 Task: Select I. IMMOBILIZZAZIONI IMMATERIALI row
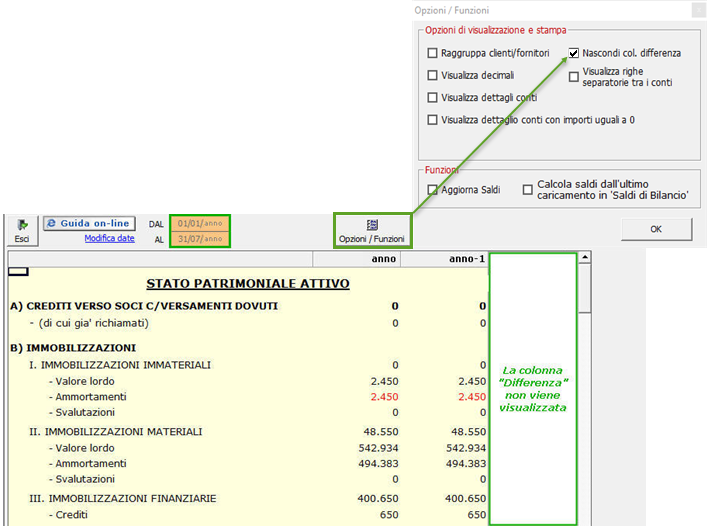tap(248, 365)
